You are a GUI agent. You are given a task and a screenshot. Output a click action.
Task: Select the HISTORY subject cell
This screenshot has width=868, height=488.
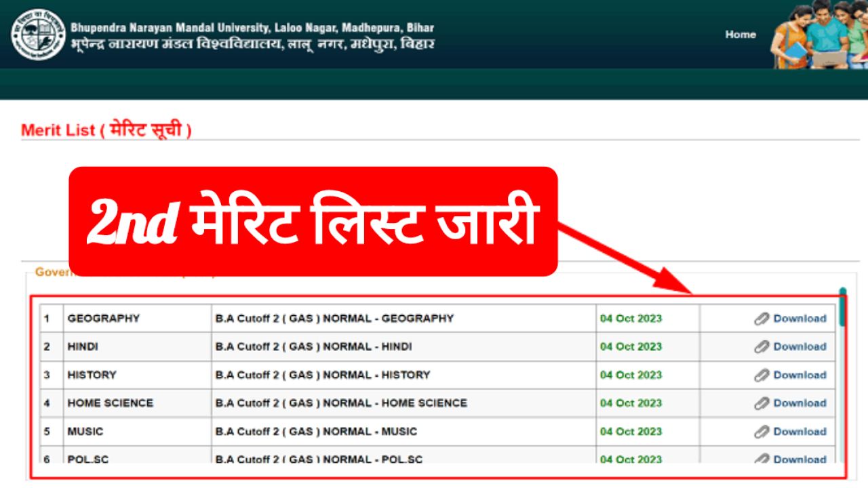tap(138, 375)
